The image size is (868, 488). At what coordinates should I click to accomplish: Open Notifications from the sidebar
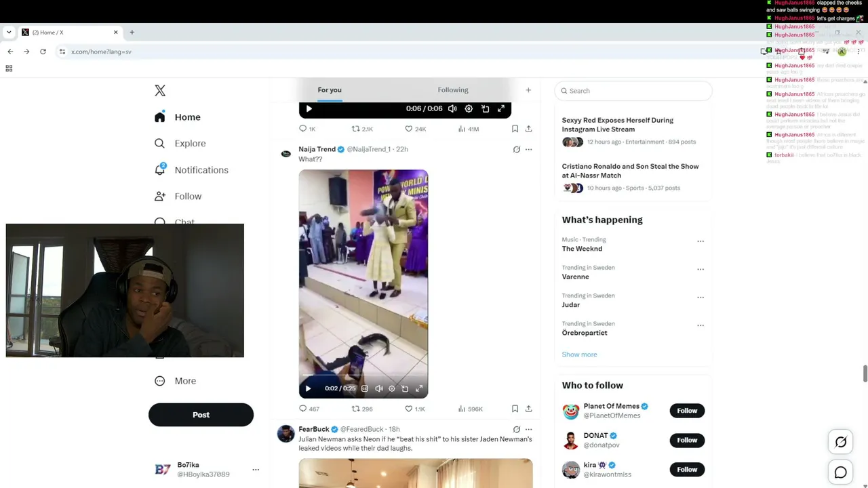[x=191, y=170]
